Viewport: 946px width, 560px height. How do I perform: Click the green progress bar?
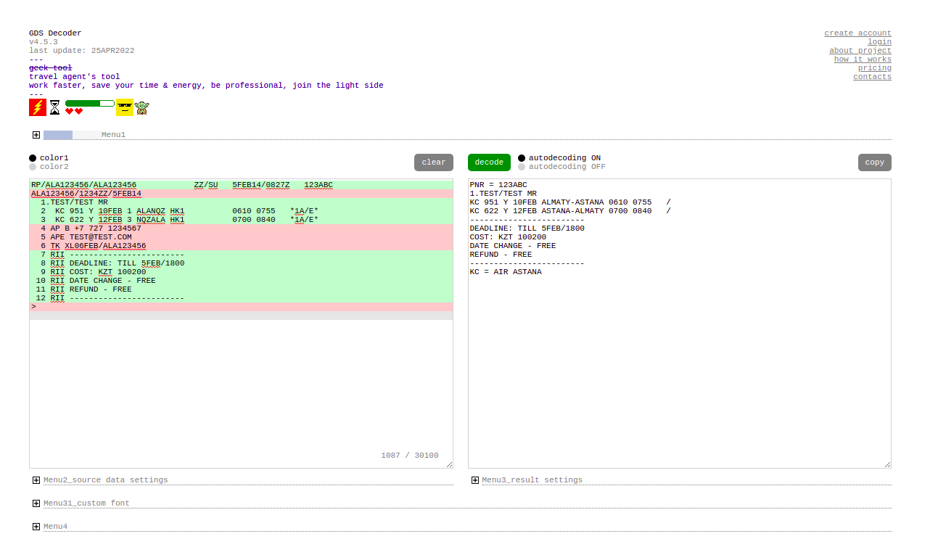[89, 103]
